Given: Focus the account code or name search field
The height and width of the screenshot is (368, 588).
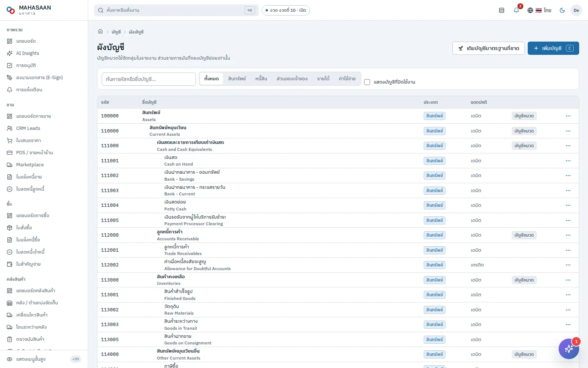Looking at the screenshot, I should pyautogui.click(x=149, y=79).
